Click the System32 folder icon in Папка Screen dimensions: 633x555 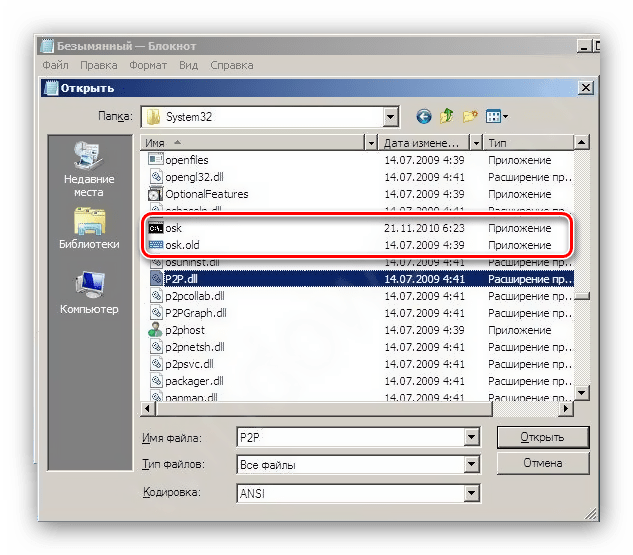tap(153, 117)
